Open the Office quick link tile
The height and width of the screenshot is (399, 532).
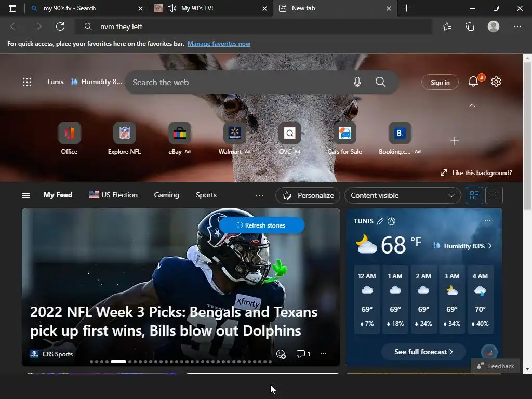pyautogui.click(x=69, y=138)
